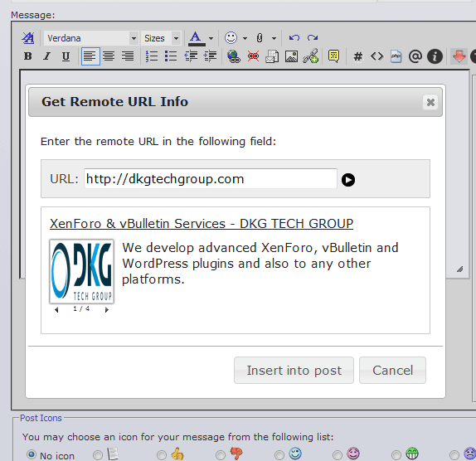Image resolution: width=476 pixels, height=461 pixels.
Task: Expand the font color dropdown arrow
Action: [211, 38]
